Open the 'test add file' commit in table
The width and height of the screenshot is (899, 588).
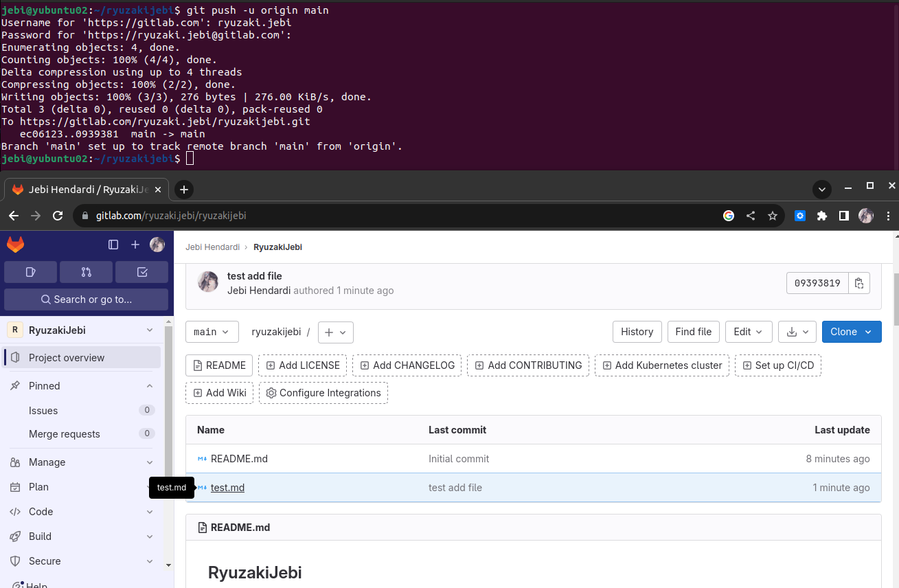tap(455, 488)
